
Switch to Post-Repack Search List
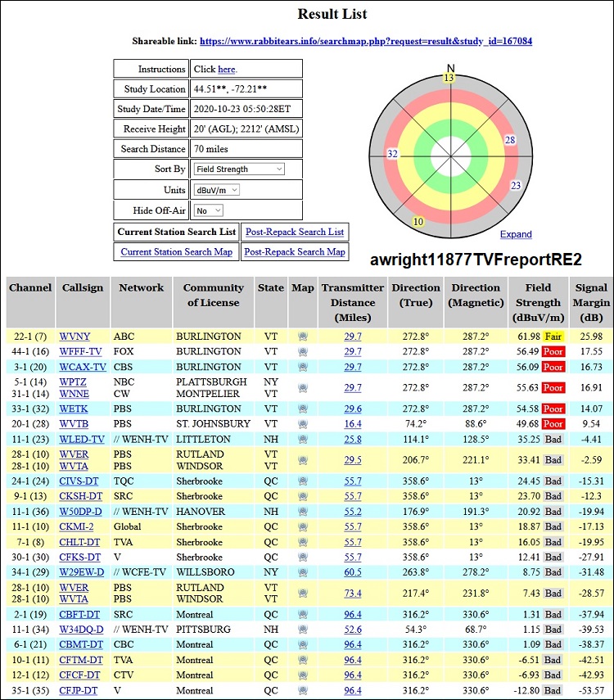[x=295, y=232]
